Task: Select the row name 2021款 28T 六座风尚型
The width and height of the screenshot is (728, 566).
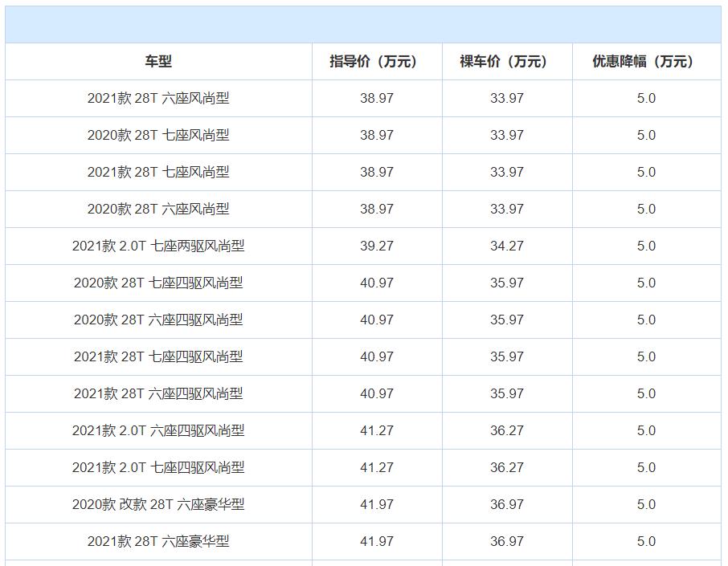Action: click(158, 99)
